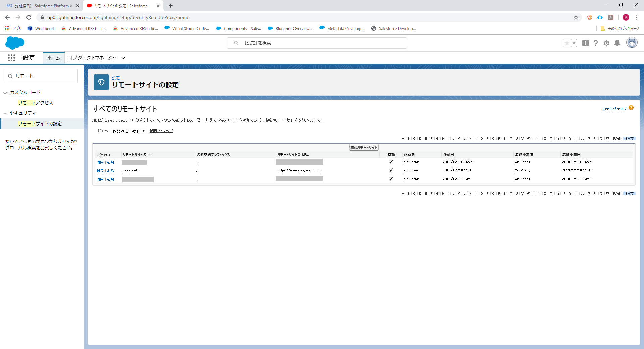Click the browser address bar URL
Viewport: 644px width, 349px height.
pyautogui.click(x=118, y=17)
